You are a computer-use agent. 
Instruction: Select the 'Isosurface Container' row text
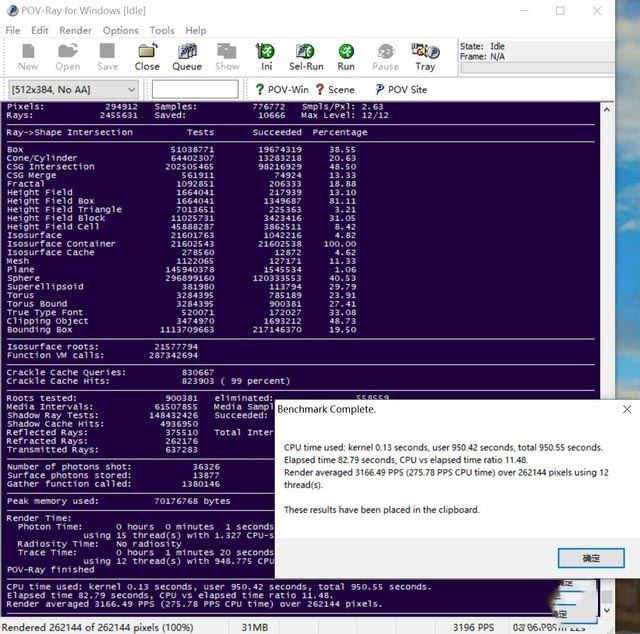tap(61, 244)
